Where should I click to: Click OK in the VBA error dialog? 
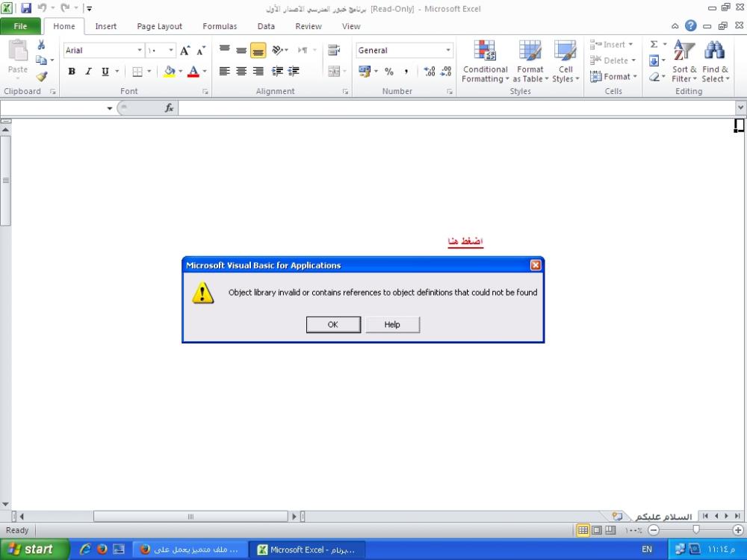(x=333, y=324)
